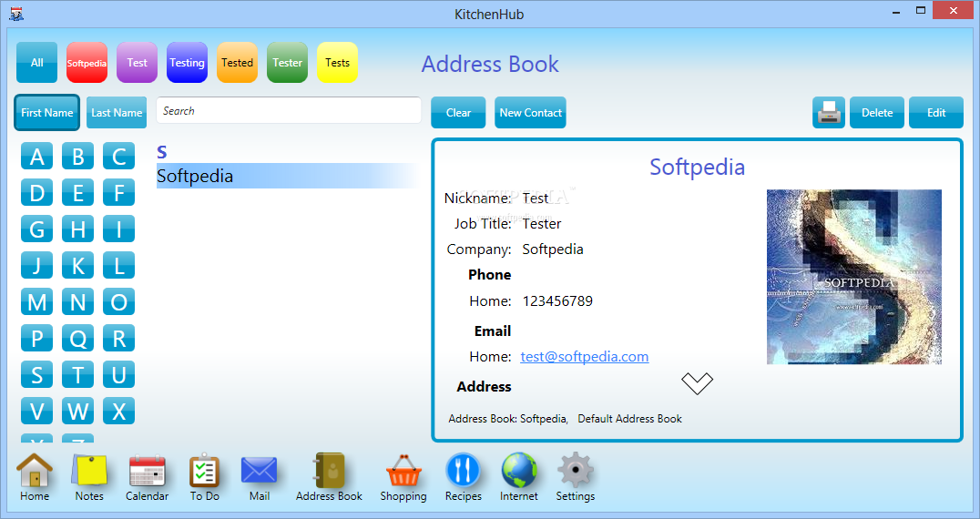Click into the Search field
The image size is (980, 519).
tap(289, 110)
